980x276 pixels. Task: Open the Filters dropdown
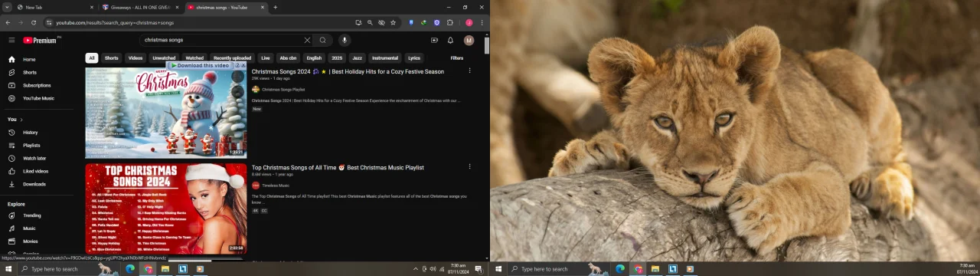click(456, 58)
